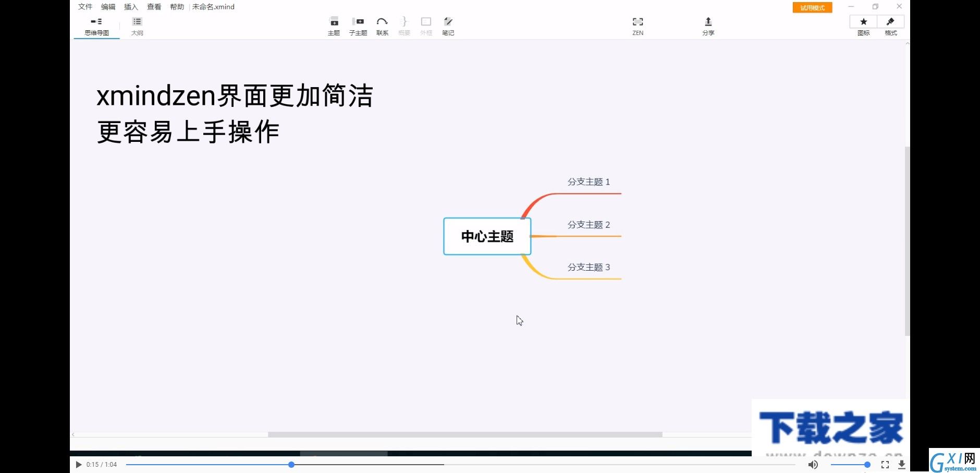This screenshot has height=473, width=980.
Task: Open the 插入 menu
Action: pyautogui.click(x=131, y=7)
